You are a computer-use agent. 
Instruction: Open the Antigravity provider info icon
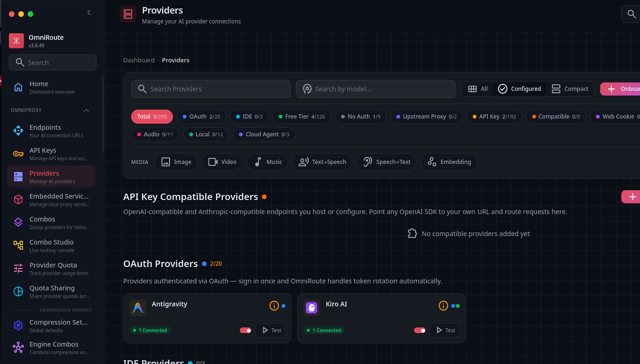pyautogui.click(x=274, y=306)
